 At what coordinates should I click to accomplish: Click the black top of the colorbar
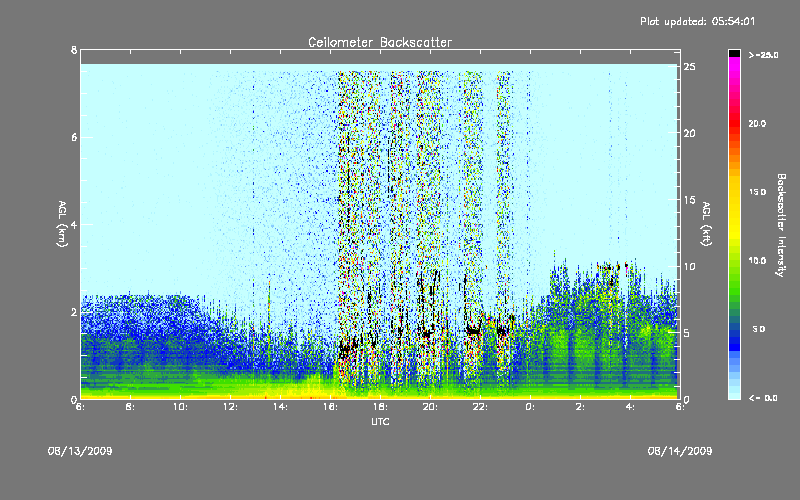tap(734, 53)
